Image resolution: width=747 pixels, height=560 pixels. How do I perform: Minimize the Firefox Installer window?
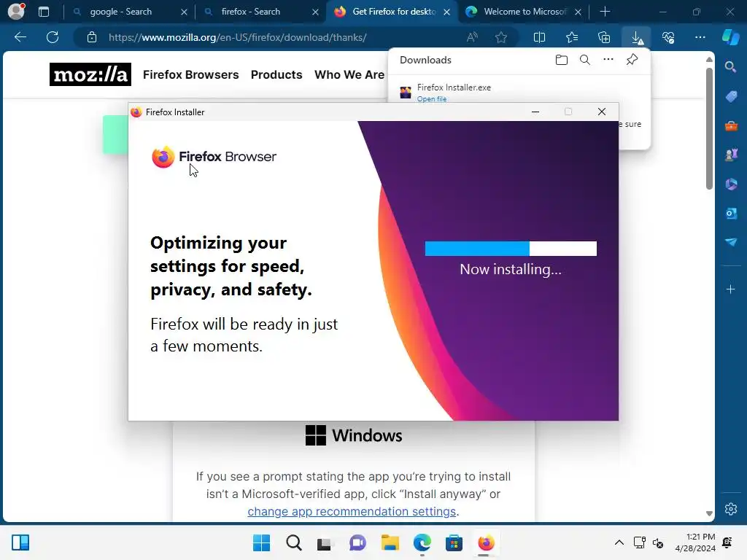pos(535,112)
